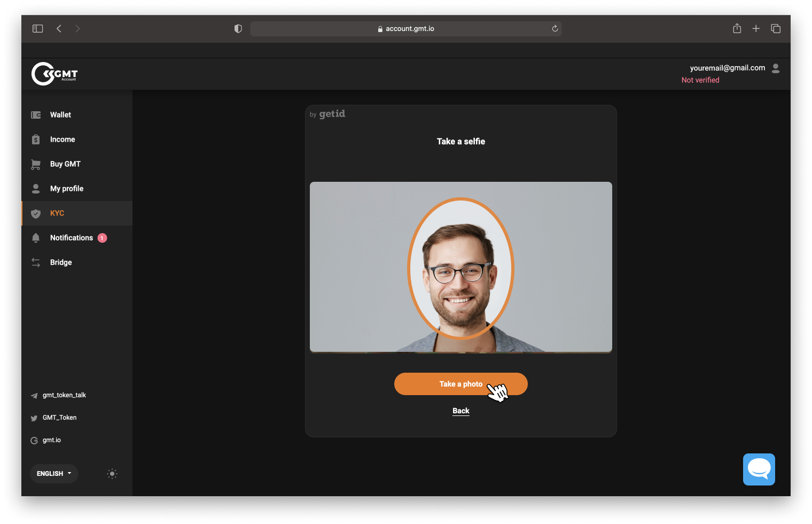Image resolution: width=812 pixels, height=524 pixels.
Task: Go back in browser history
Action: pos(59,29)
